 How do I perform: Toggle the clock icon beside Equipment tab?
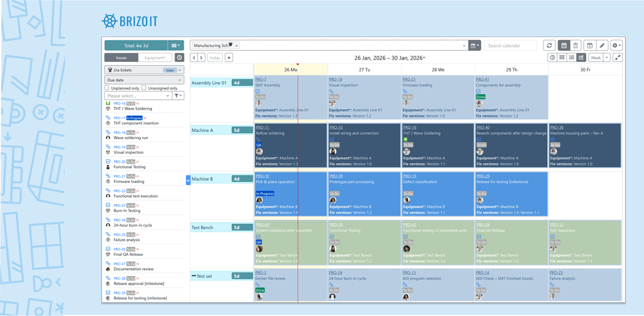(179, 57)
